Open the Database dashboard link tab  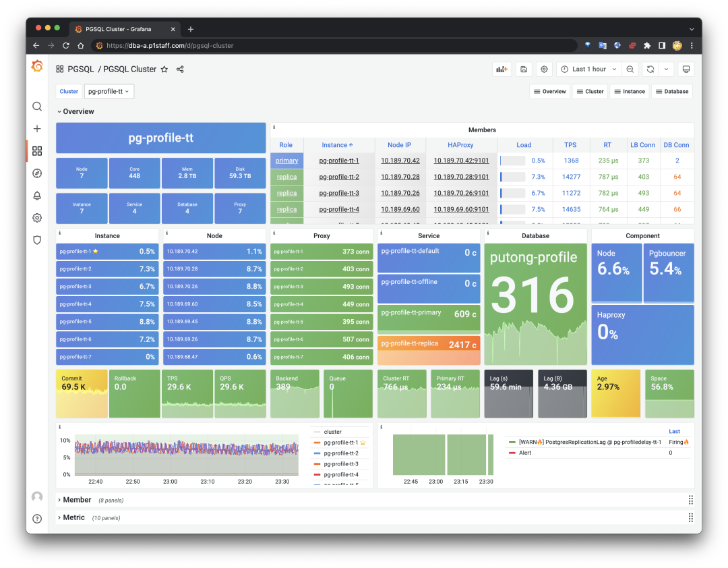(x=671, y=92)
